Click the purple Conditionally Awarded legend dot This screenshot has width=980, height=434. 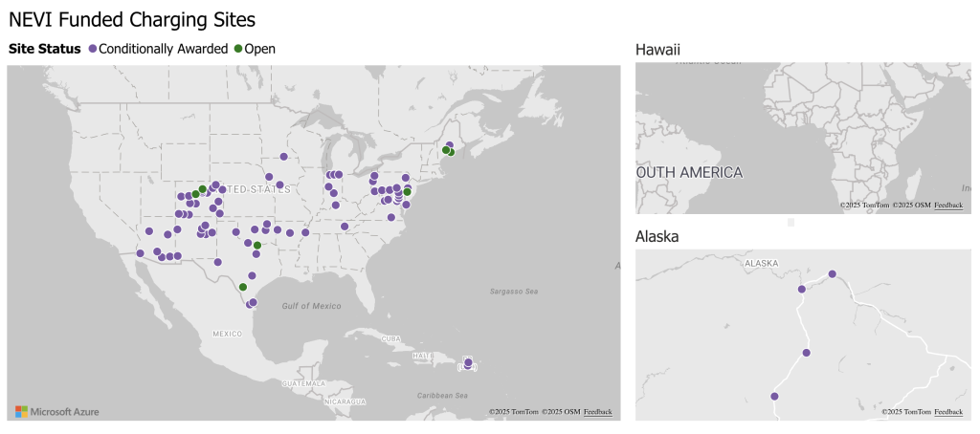point(93,48)
